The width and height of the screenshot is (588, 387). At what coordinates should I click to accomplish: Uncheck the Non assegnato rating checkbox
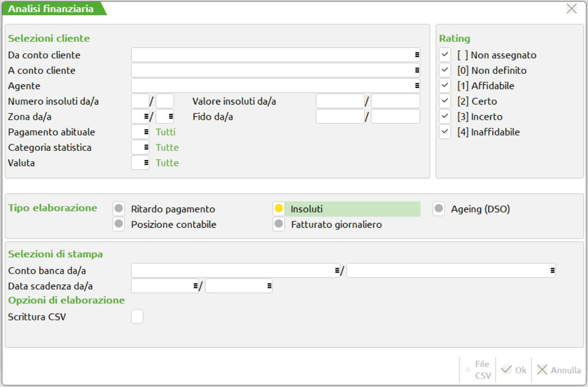(445, 55)
